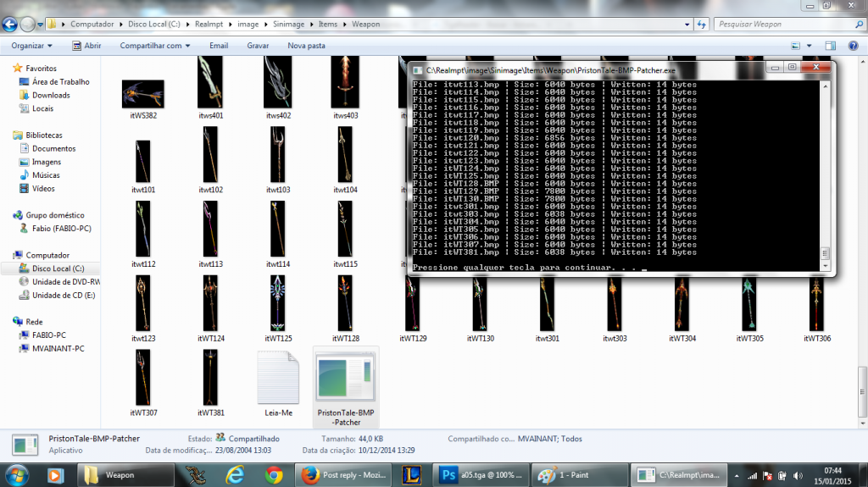Screen dimensions: 868x487
Task: Open the address bar history dropdown
Action: [x=687, y=25]
